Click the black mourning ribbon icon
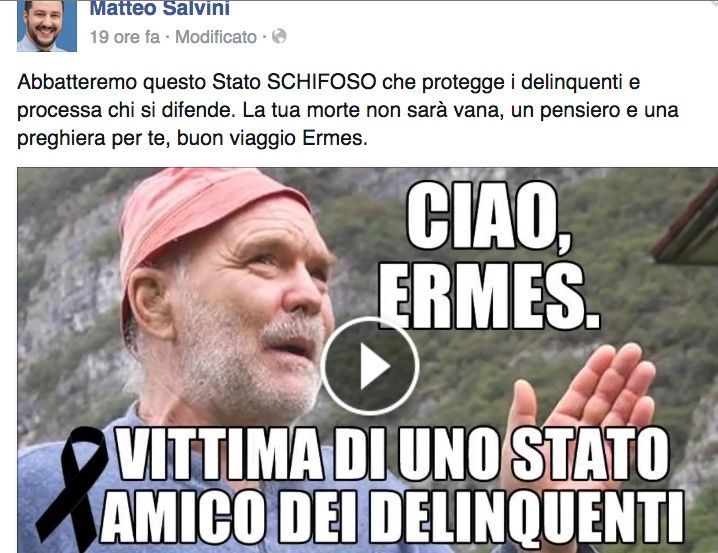The width and height of the screenshot is (718, 553). click(x=71, y=488)
